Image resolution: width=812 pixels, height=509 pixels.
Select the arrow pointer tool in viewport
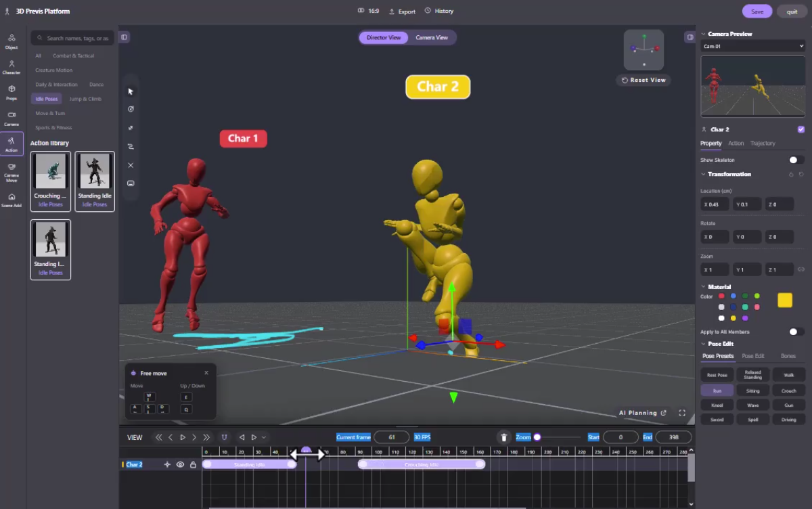131,91
